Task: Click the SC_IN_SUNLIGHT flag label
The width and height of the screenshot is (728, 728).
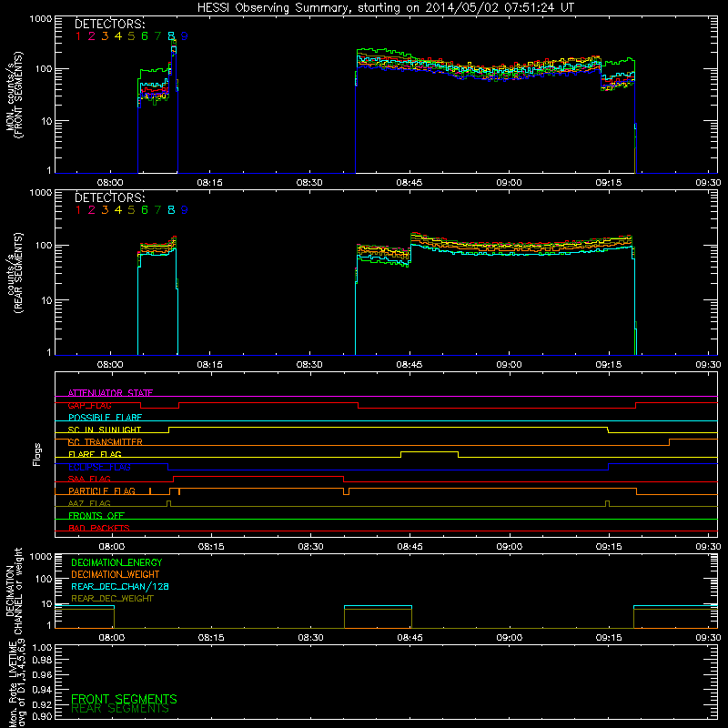Action: 105,430
